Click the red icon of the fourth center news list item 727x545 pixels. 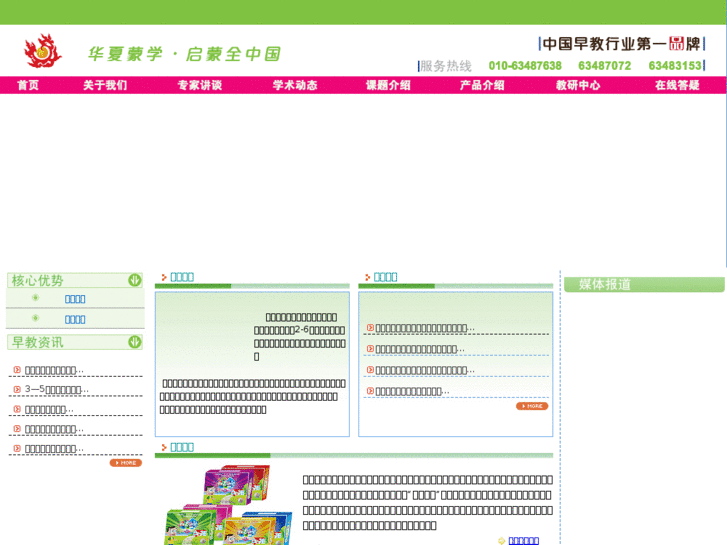pyautogui.click(x=370, y=391)
